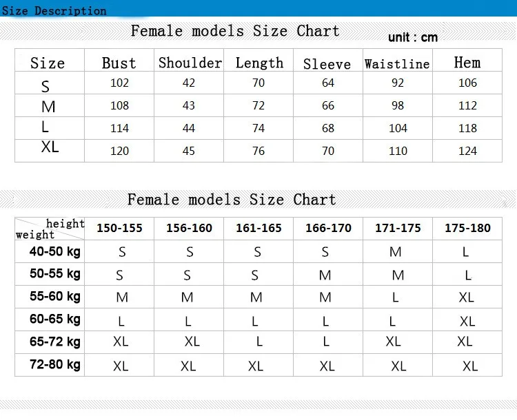Select the Bust column header
The image size is (517, 420).
point(119,63)
